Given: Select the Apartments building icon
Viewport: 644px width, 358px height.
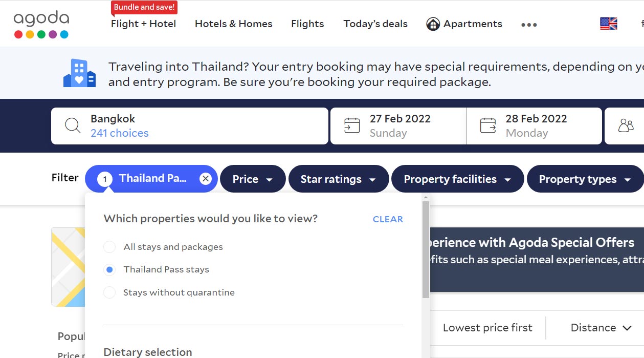Looking at the screenshot, I should 433,24.
